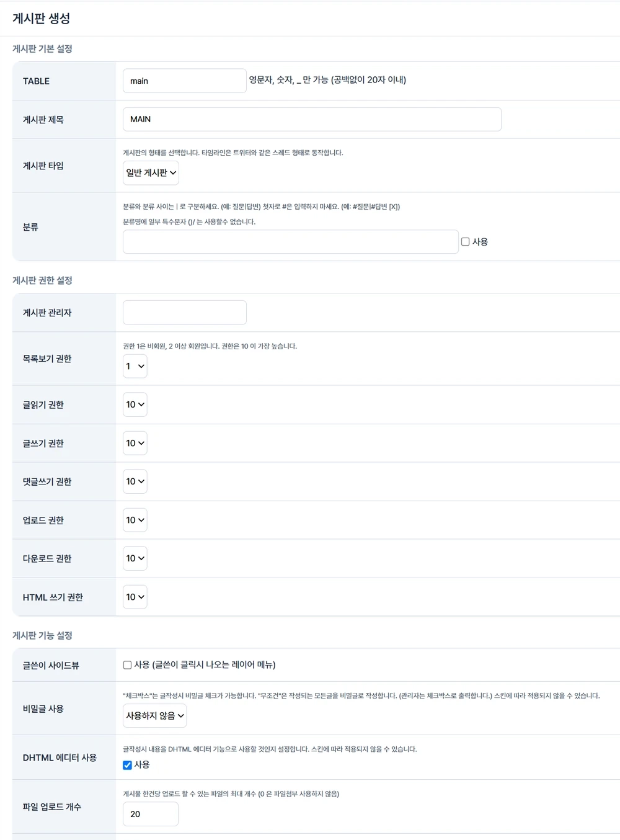
Task: Open the 업로드 권한 dropdown
Action: coord(135,520)
